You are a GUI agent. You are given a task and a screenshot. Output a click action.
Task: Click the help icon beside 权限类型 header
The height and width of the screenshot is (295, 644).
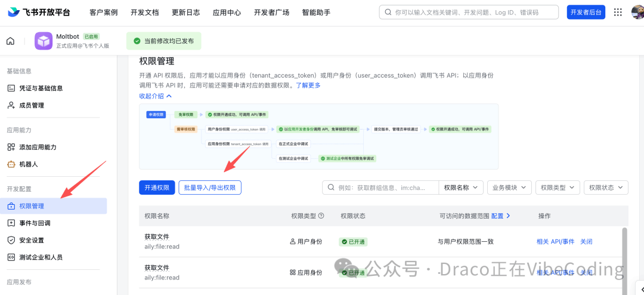coord(321,216)
